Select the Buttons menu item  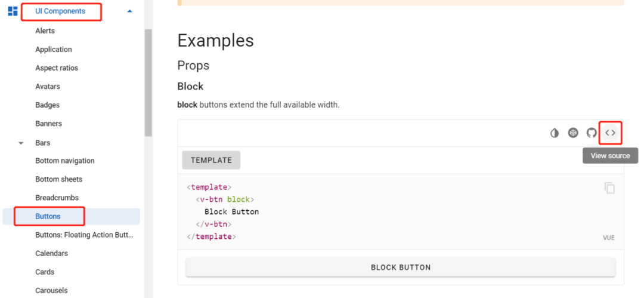pos(71,216)
